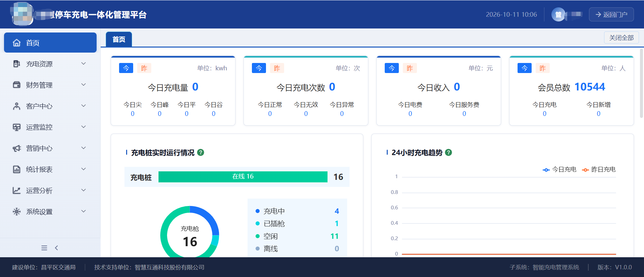Click the page vertical scrollbar
The image size is (644, 277).
click(x=641, y=84)
